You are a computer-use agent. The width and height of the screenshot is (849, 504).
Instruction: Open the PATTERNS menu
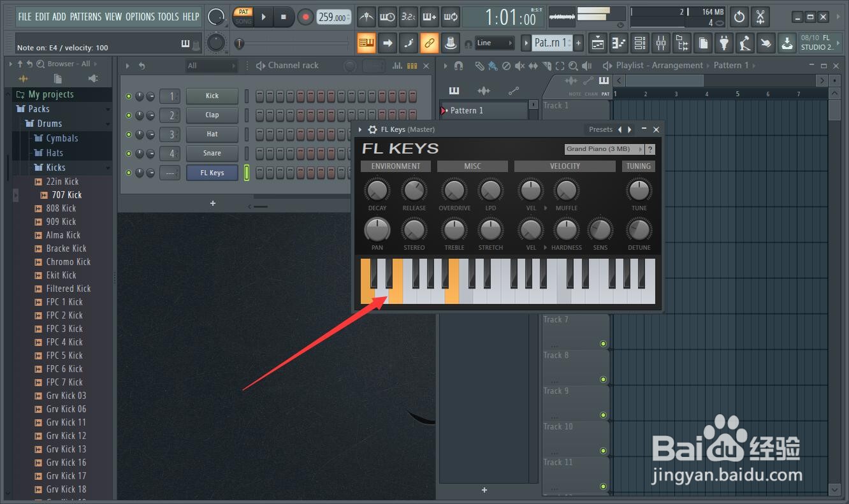86,17
